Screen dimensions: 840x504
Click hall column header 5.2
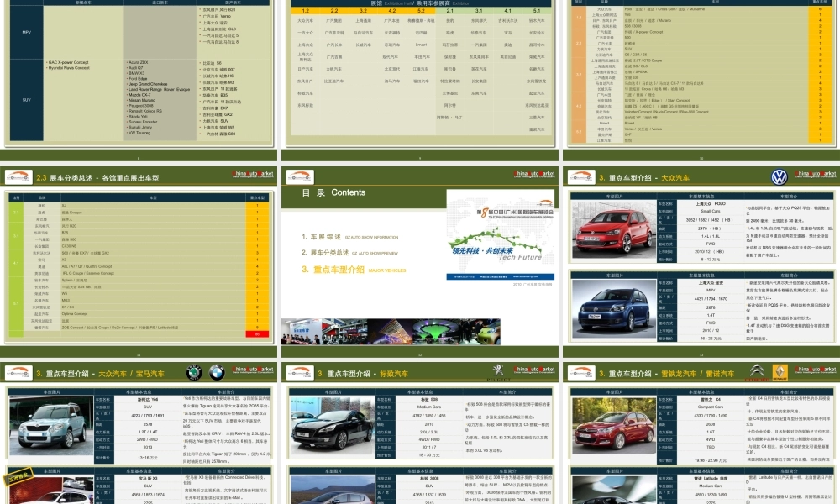click(x=421, y=11)
